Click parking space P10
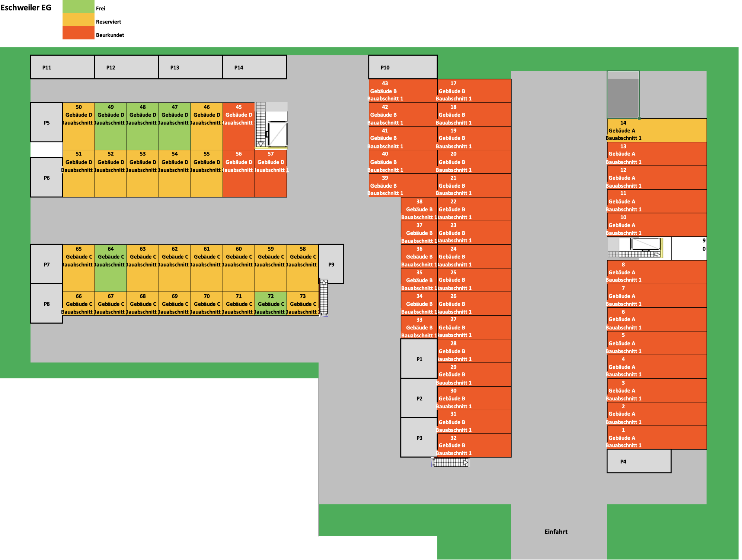Screen dimensions: 742x560 tap(403, 67)
